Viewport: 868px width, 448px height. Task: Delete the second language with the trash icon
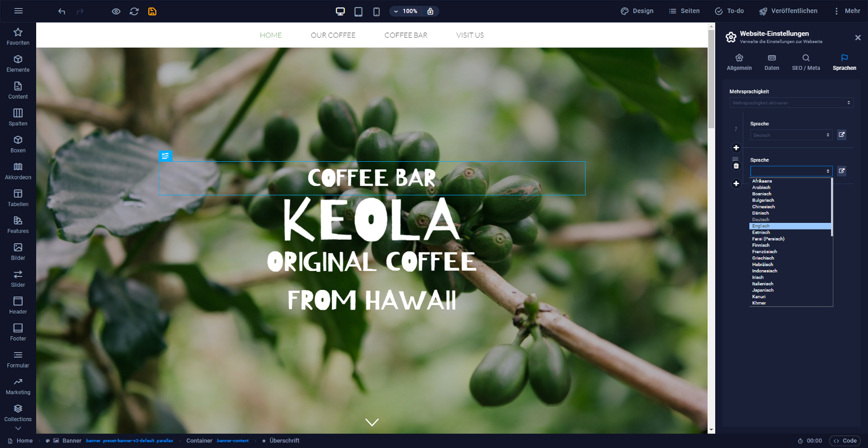(x=736, y=166)
